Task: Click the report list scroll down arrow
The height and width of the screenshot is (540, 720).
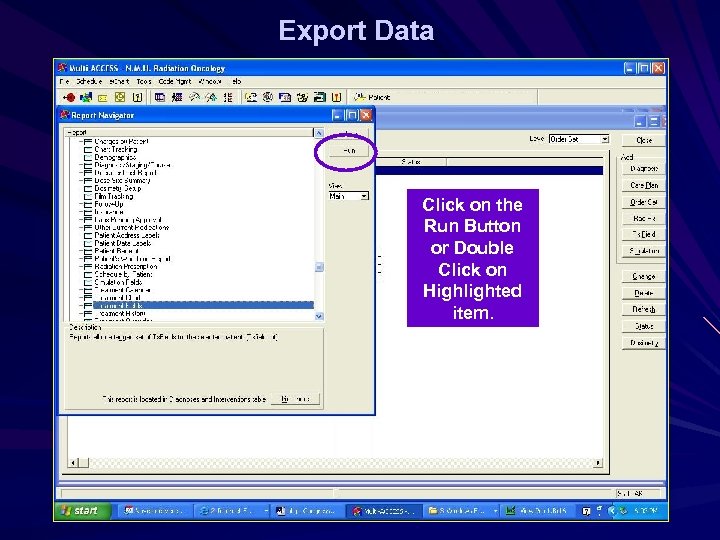Action: (x=319, y=316)
